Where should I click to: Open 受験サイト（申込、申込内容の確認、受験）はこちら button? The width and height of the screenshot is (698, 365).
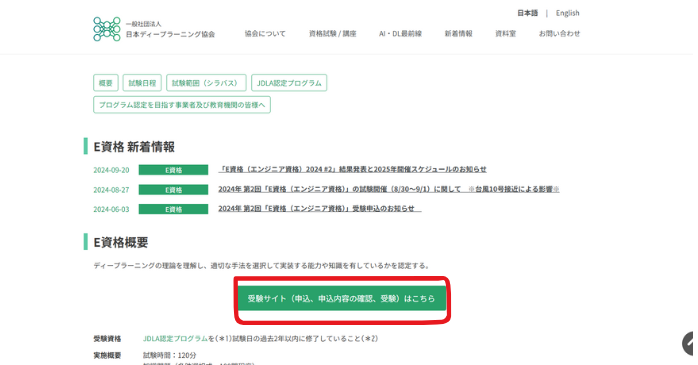(341, 299)
